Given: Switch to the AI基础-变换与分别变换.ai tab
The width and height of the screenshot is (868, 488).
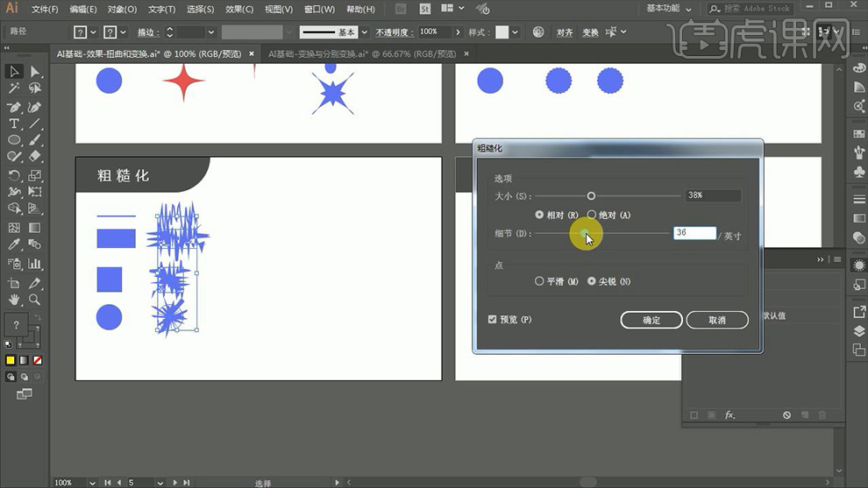Looking at the screenshot, I should [362, 53].
